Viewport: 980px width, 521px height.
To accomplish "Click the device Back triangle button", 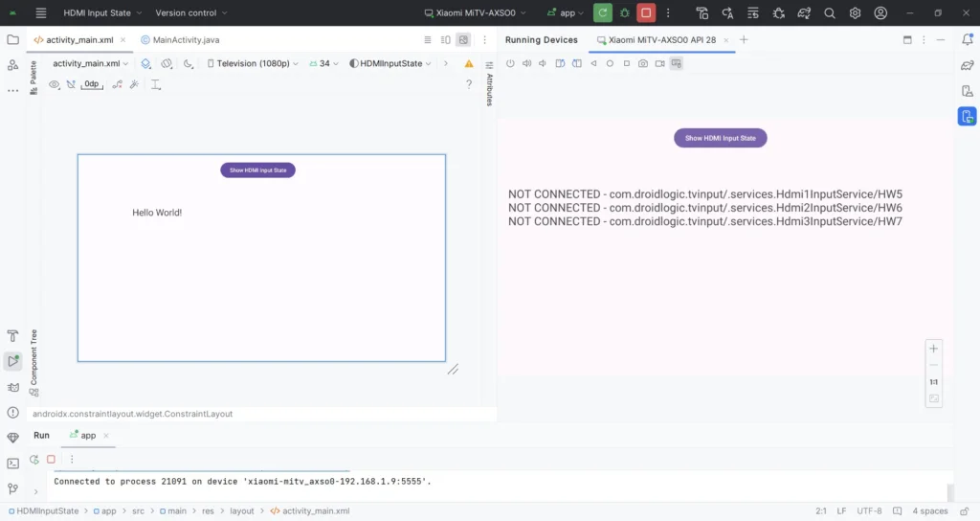I will (593, 63).
